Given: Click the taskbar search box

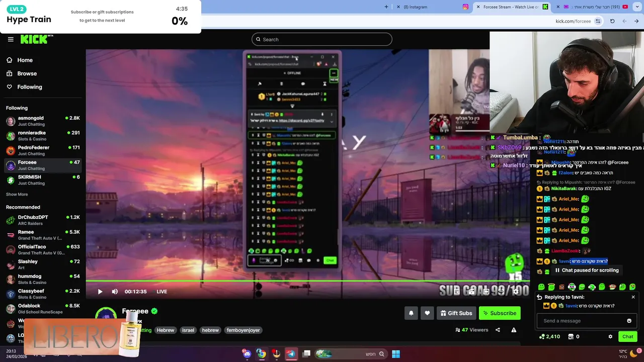Looking at the screenshot, I should [351, 354].
